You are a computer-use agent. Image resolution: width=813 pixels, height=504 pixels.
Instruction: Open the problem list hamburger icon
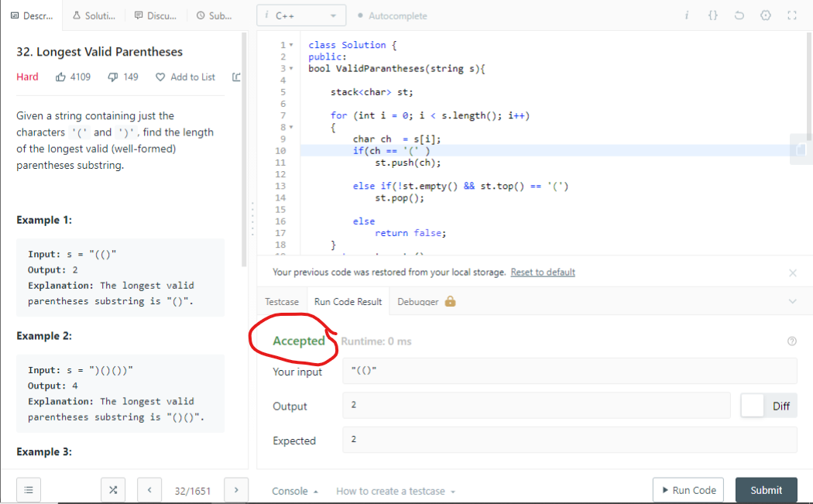[x=29, y=490]
